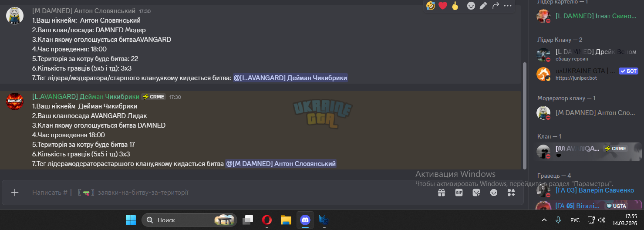Open the volume speaker tray icon
Image resolution: width=644 pixels, height=230 pixels.
pyautogui.click(x=602, y=220)
